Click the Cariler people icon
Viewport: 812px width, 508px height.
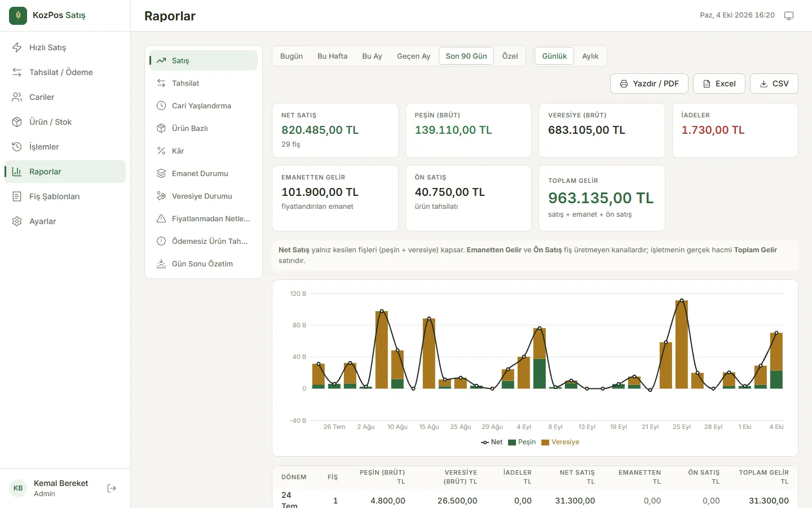[17, 97]
